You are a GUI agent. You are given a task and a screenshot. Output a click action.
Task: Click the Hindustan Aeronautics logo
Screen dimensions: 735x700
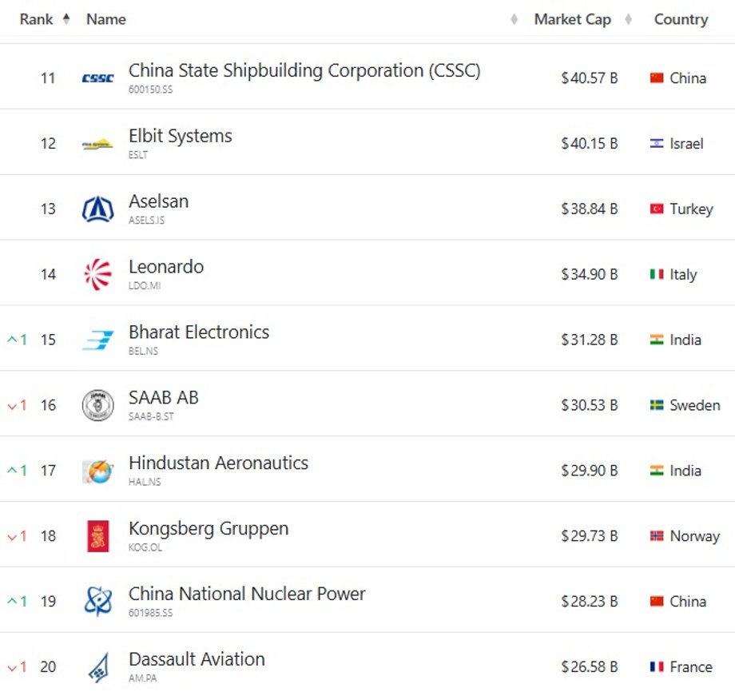coord(97,471)
